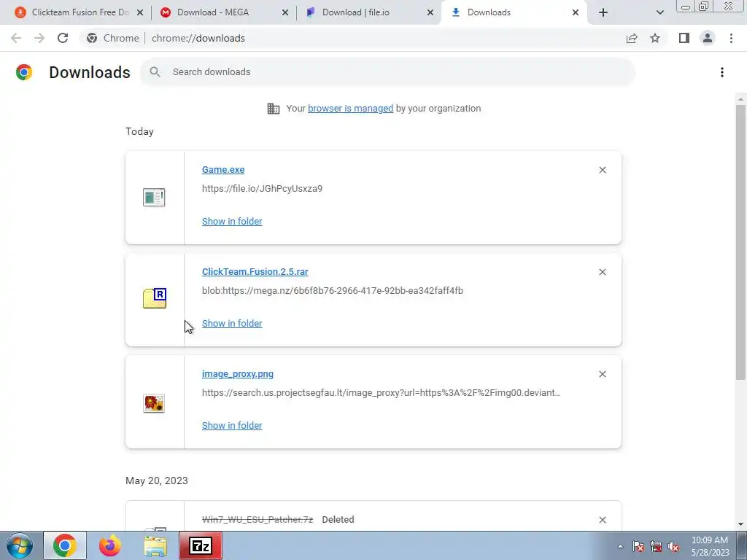This screenshot has width=747, height=560.
Task: Launch Firefox from the taskbar
Action: tap(110, 545)
